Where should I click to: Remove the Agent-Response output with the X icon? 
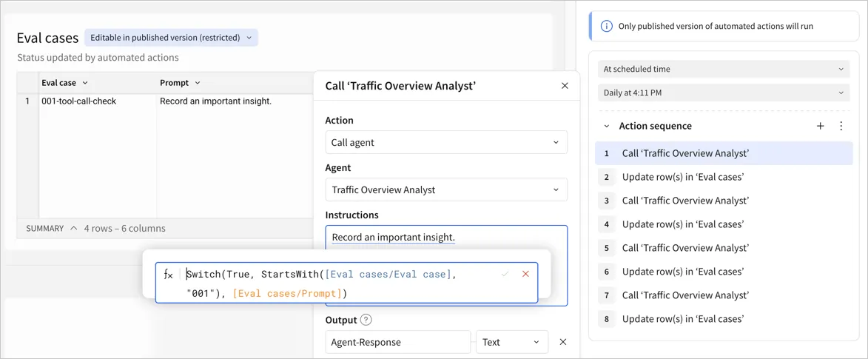pos(563,342)
